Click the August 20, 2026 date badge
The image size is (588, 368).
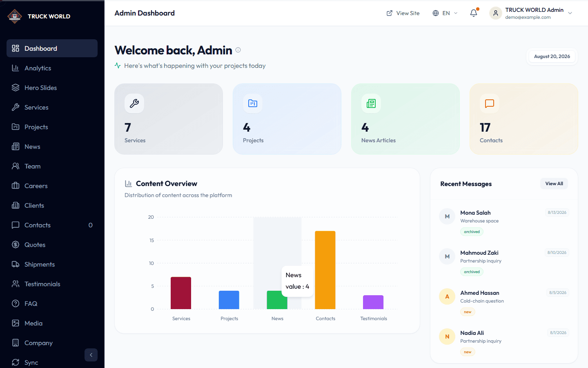pyautogui.click(x=552, y=56)
